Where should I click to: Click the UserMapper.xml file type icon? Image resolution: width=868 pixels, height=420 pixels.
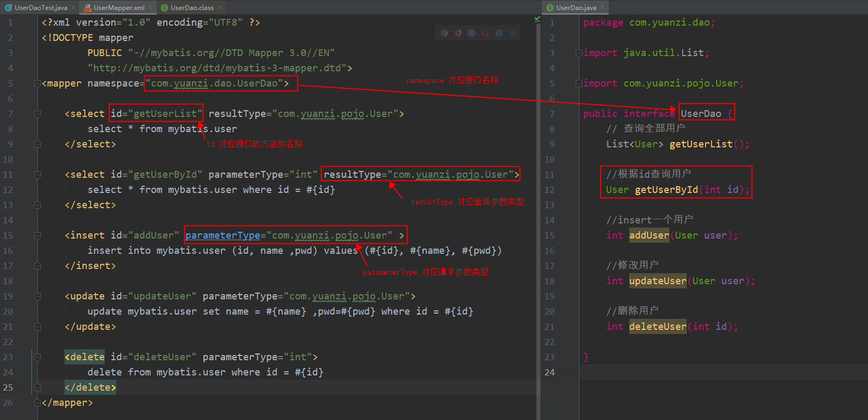88,7
